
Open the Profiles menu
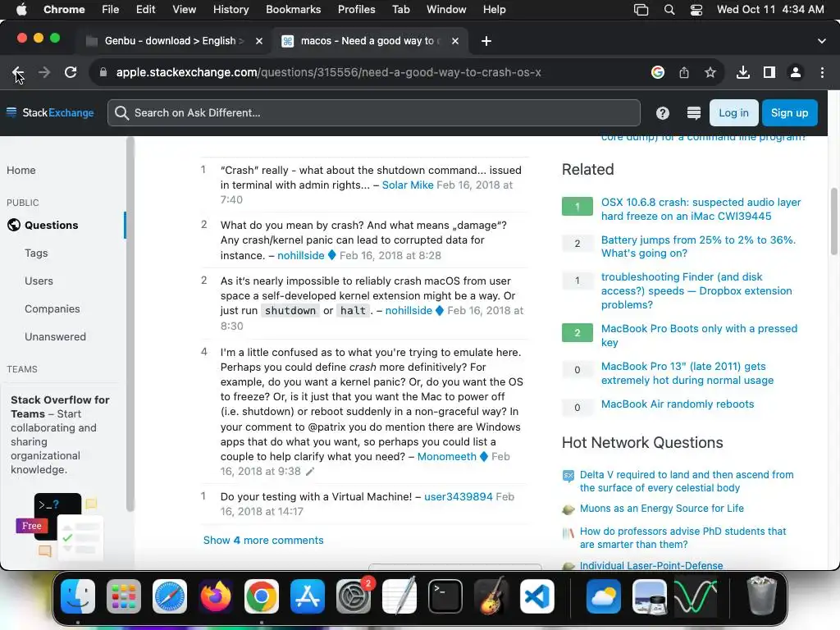[356, 10]
